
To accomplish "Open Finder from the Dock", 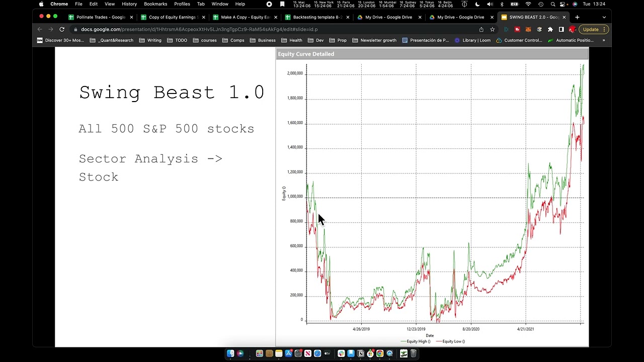I will 230,353.
